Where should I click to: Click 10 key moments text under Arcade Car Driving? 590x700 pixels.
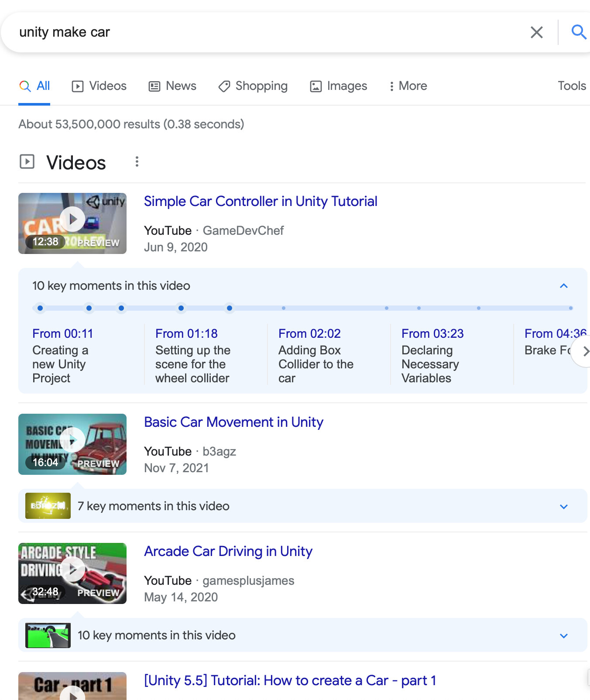pyautogui.click(x=157, y=635)
